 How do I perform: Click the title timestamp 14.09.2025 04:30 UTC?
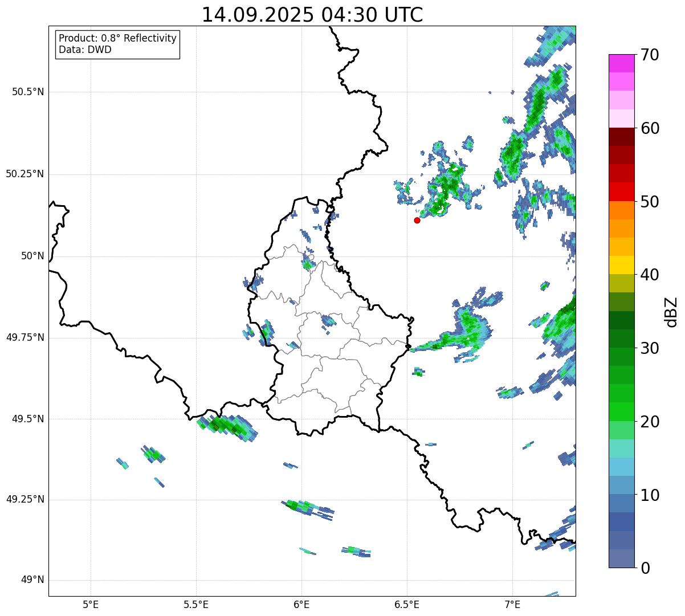312,15
